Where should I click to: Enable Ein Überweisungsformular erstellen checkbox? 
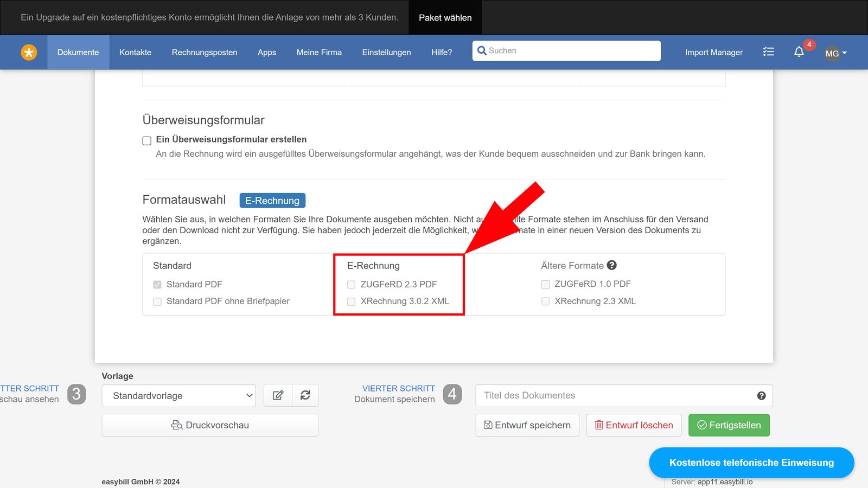coord(147,140)
